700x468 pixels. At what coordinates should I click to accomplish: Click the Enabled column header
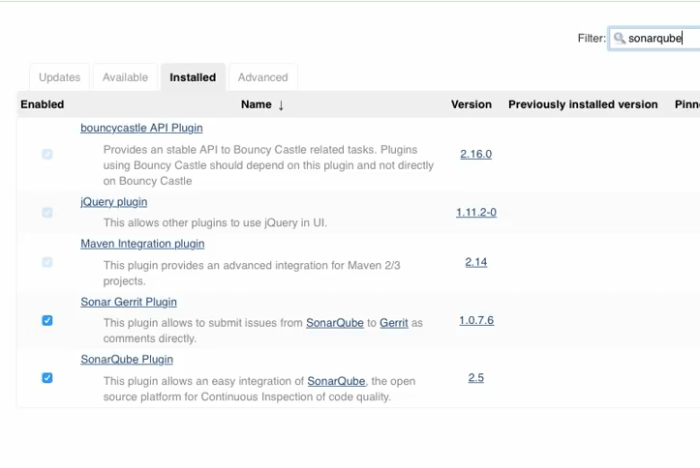tap(42, 104)
